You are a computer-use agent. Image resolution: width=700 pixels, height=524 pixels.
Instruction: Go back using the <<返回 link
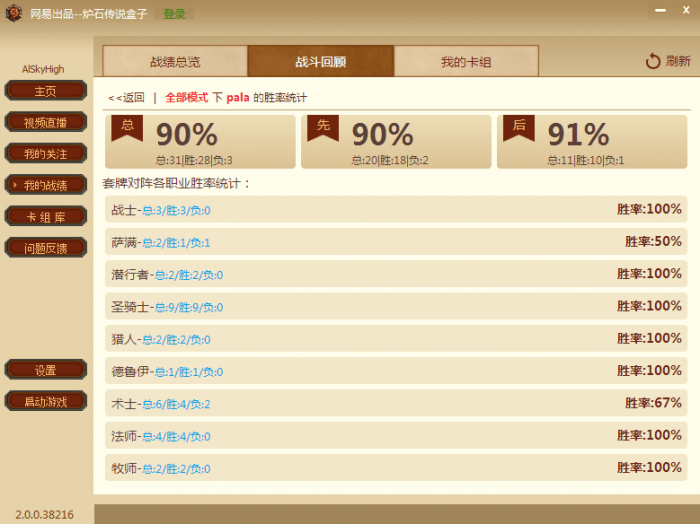pos(126,97)
